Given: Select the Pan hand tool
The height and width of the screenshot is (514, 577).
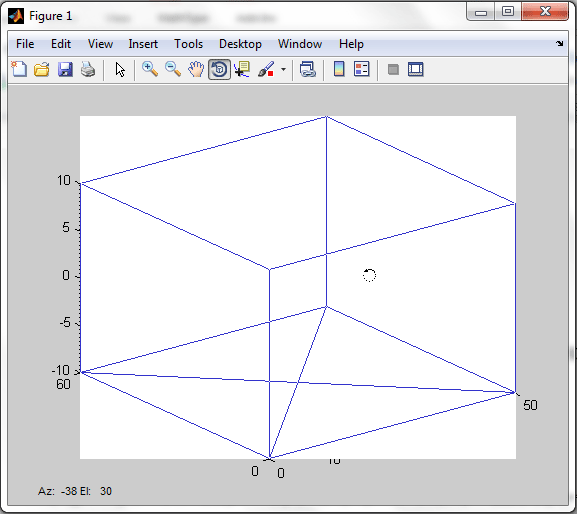Looking at the screenshot, I should pos(196,69).
